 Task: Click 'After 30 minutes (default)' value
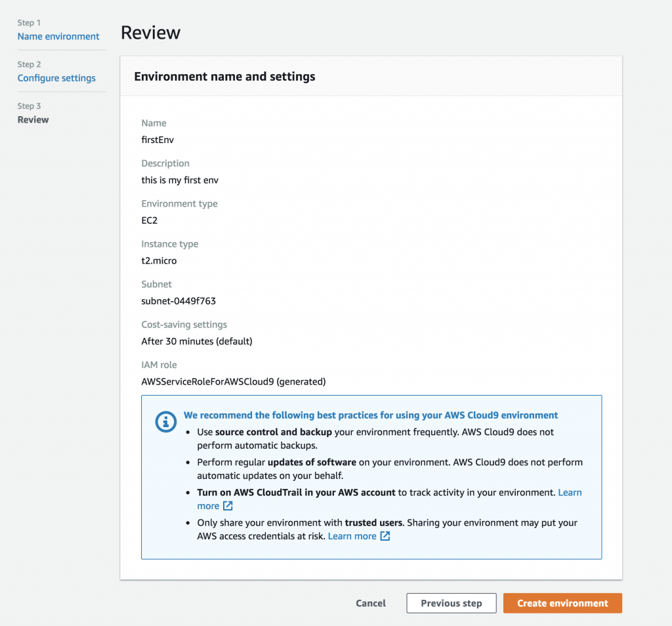click(197, 341)
